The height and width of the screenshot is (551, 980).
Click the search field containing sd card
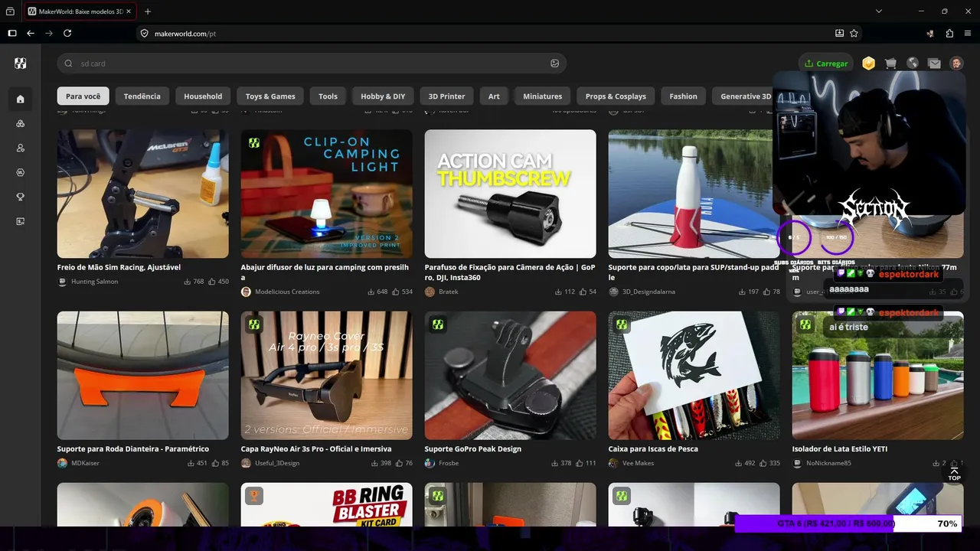(312, 64)
